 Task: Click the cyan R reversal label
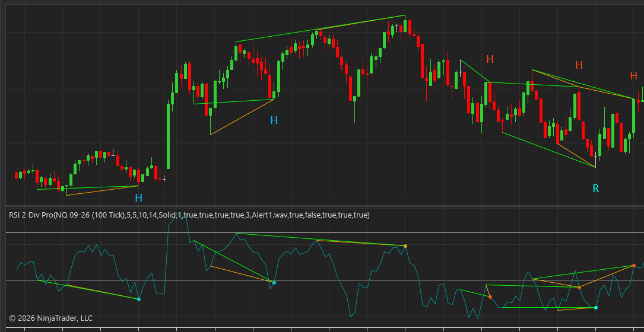pos(595,189)
